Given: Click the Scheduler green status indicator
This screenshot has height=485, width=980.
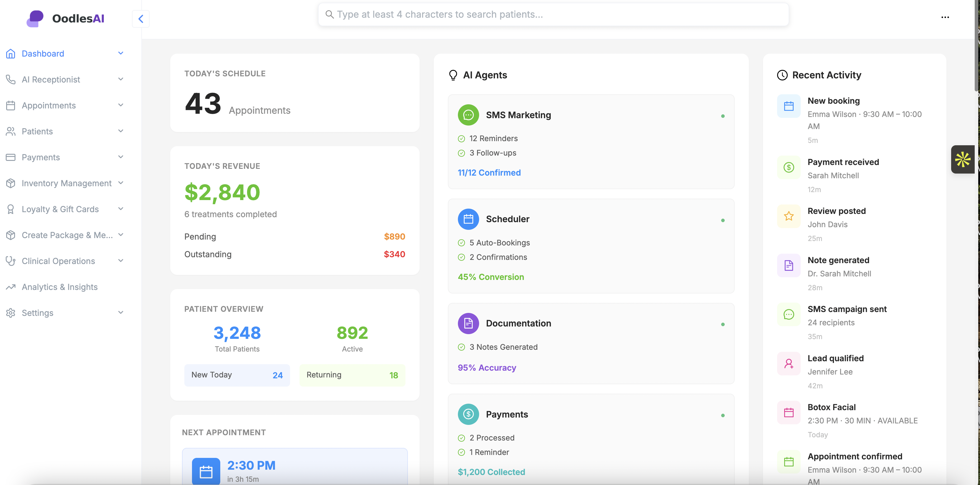Looking at the screenshot, I should pyautogui.click(x=723, y=220).
